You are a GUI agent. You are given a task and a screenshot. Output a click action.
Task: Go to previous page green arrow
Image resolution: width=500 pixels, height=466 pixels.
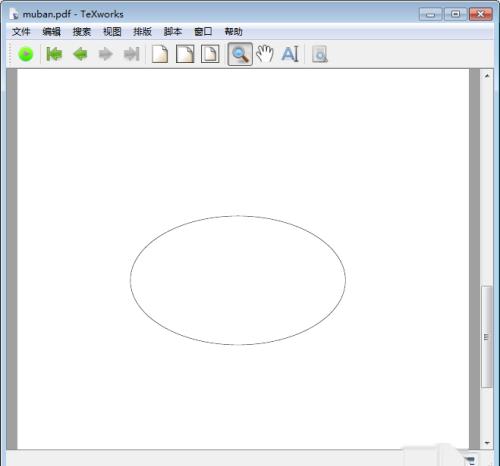[x=80, y=54]
